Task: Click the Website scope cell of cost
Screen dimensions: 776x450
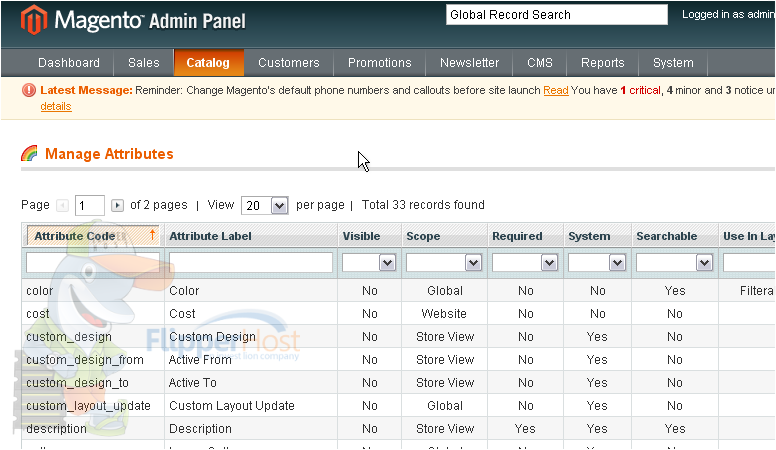Action: tap(444, 313)
